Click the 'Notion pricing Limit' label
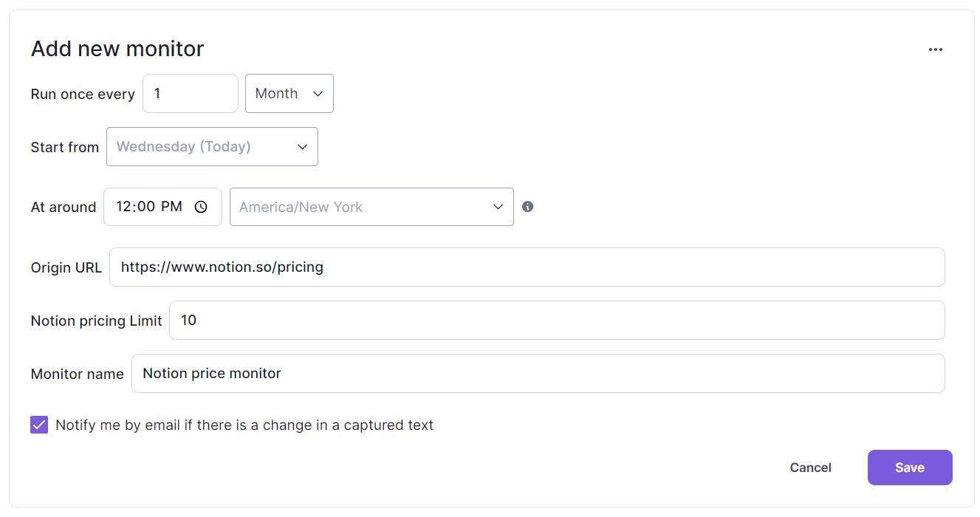Viewport: 980px width, 517px height. [x=96, y=321]
